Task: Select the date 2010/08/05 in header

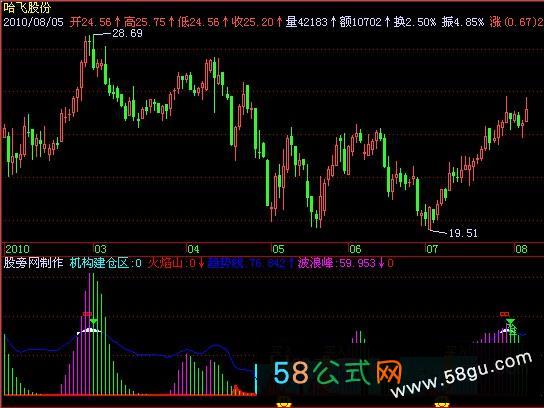Action: [33, 22]
